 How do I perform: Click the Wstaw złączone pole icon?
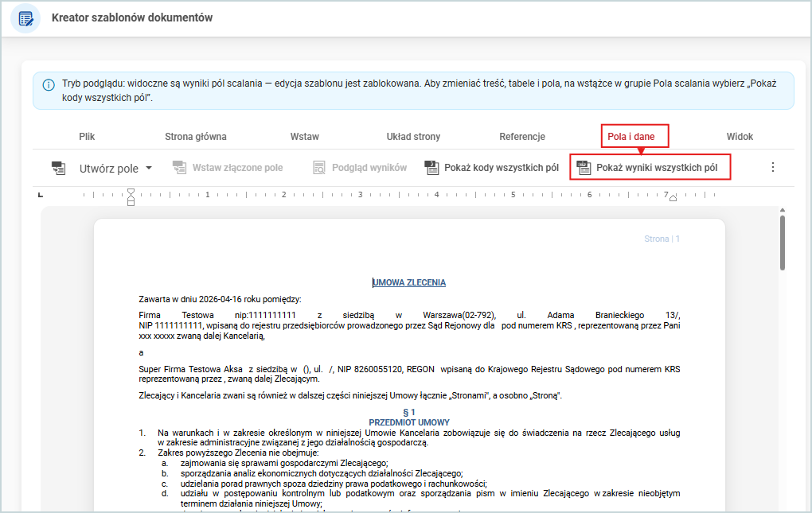click(179, 168)
